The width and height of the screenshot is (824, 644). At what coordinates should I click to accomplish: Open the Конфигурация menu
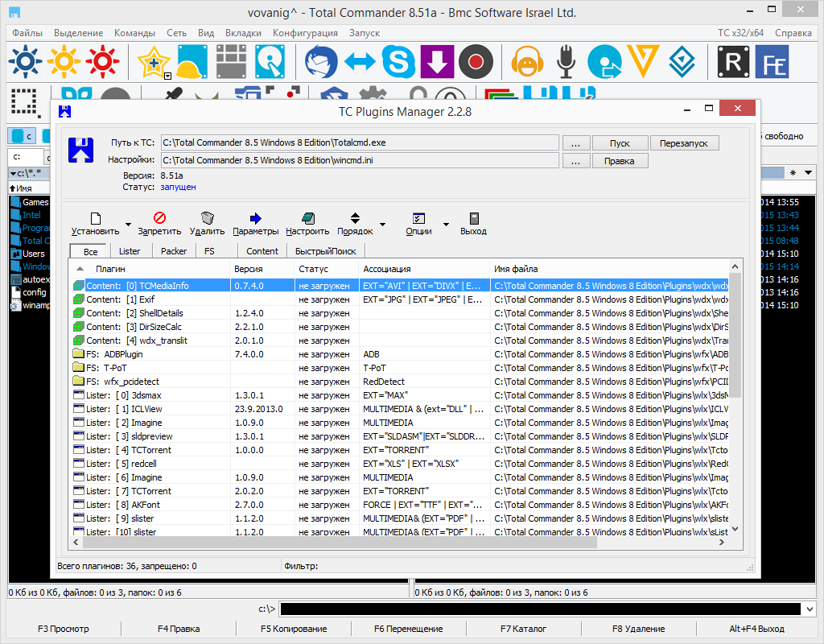click(x=305, y=33)
